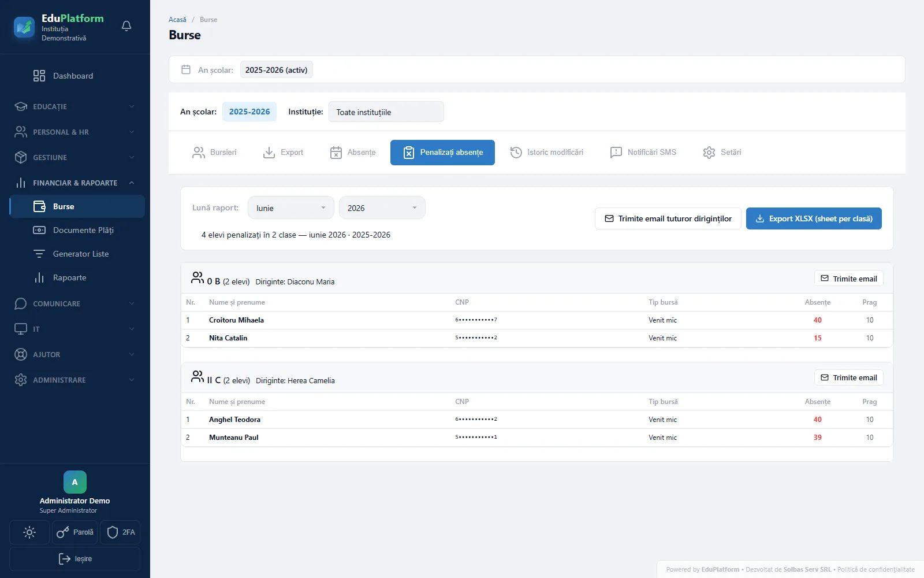Switch to the Export tab

[x=283, y=153]
